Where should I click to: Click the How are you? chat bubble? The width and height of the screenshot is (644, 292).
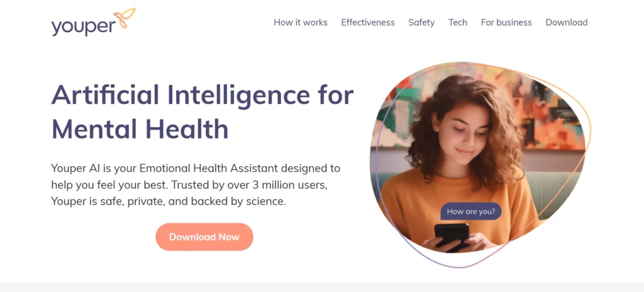[470, 211]
